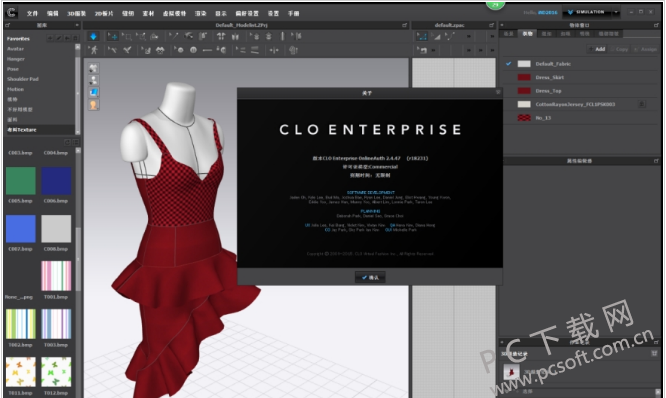This screenshot has height=398, width=666.
Task: Click the pencil edit icon beside Favorites
Action: 59,38
